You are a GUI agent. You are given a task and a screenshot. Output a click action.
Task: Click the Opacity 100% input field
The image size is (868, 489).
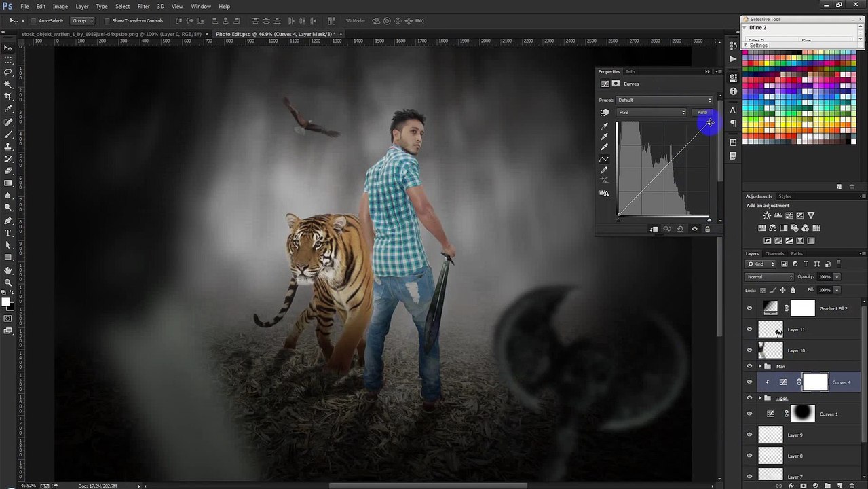pyautogui.click(x=824, y=277)
